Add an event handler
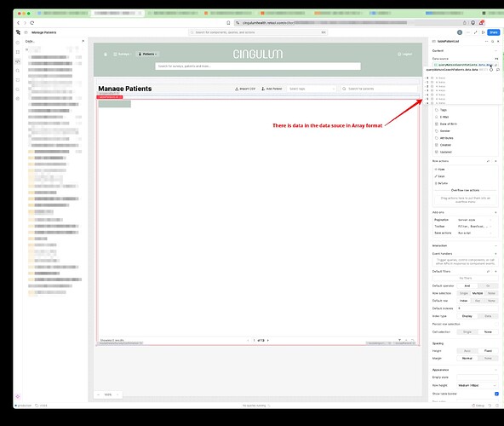The width and height of the screenshot is (504, 426). pyautogui.click(x=496, y=254)
